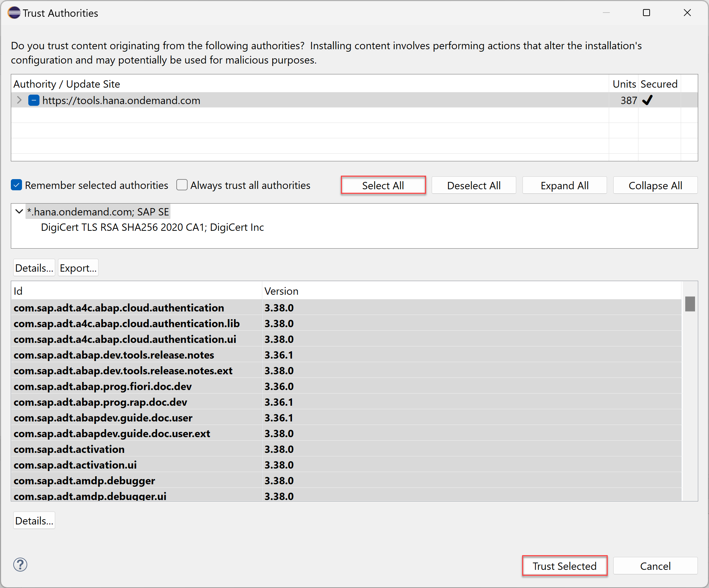This screenshot has width=709, height=588.
Task: Click Deselect All button
Action: 474,185
